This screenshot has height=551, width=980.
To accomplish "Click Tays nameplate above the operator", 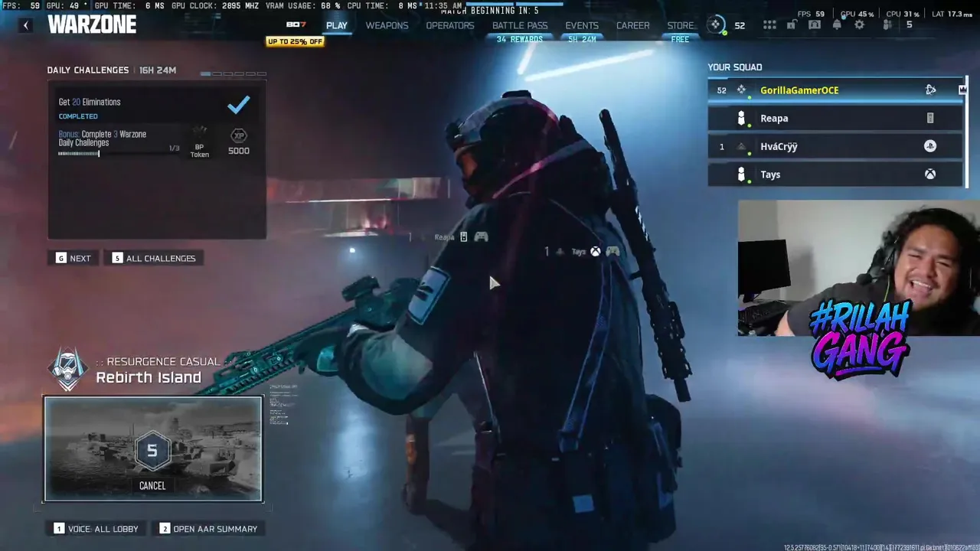I will pyautogui.click(x=582, y=251).
